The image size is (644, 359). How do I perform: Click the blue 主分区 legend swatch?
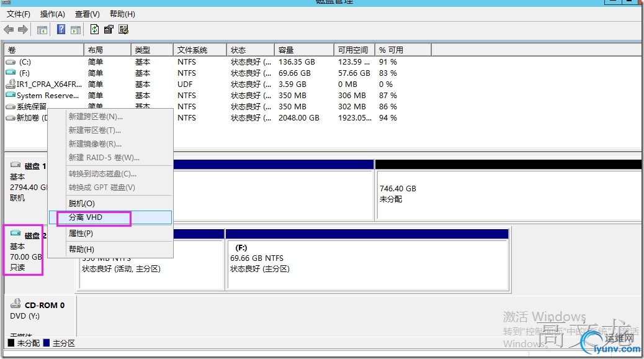point(47,343)
